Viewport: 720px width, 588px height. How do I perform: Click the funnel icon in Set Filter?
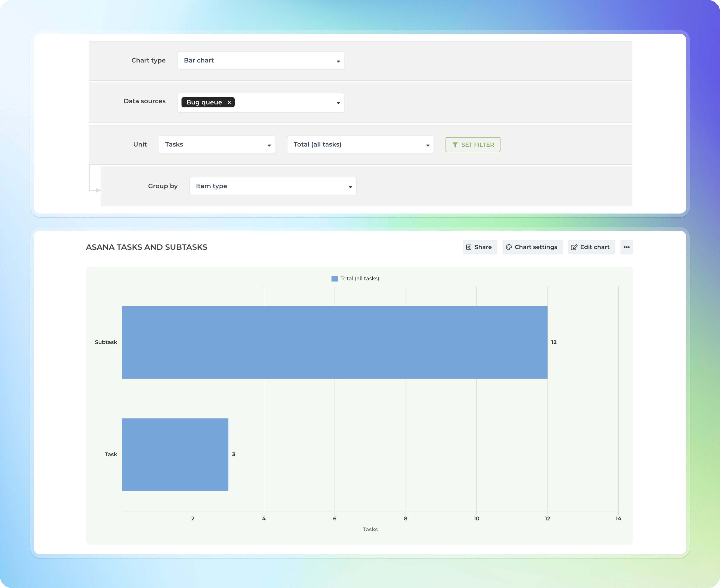tap(455, 145)
